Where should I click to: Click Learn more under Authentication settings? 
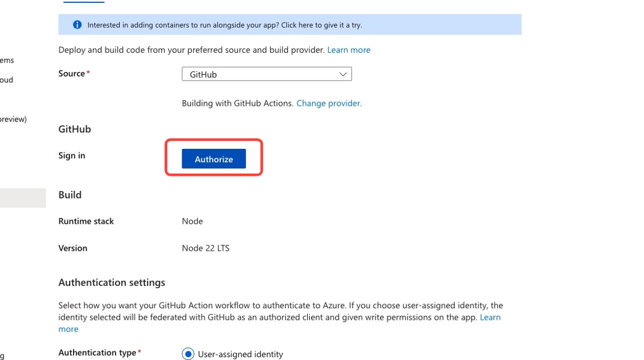point(492,317)
